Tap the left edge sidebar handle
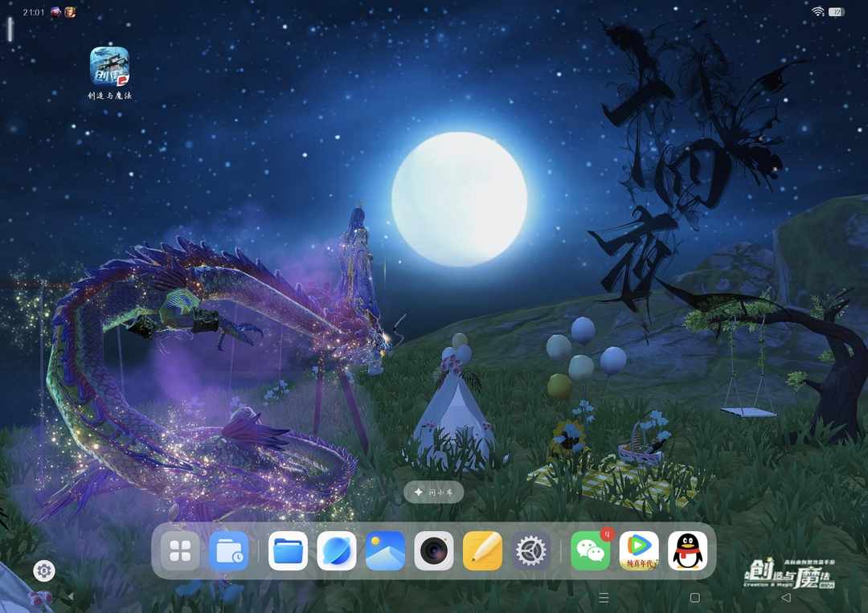Viewport: 868px width, 613px height. (x=10, y=30)
